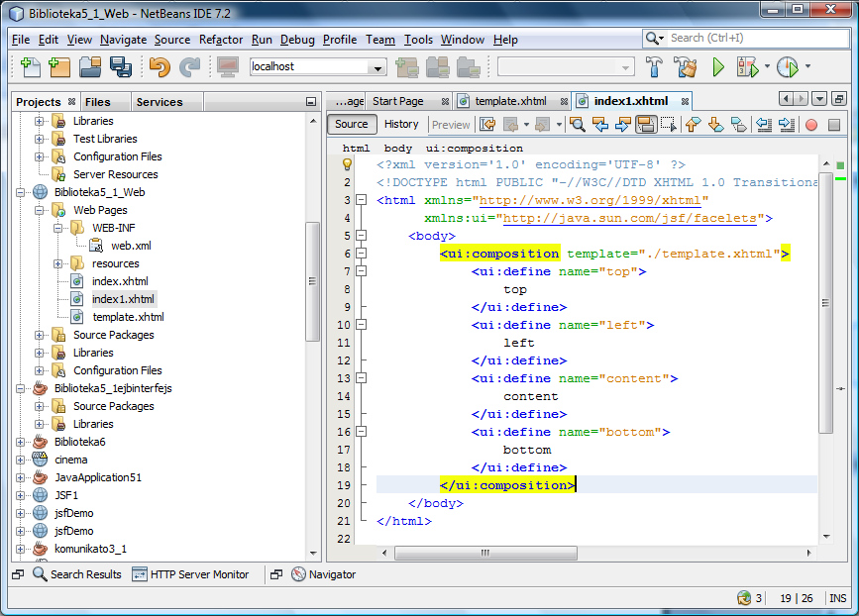The height and width of the screenshot is (616, 859).
Task: Collapse the Biblioteka5_1_Web project node
Action: click(x=20, y=192)
